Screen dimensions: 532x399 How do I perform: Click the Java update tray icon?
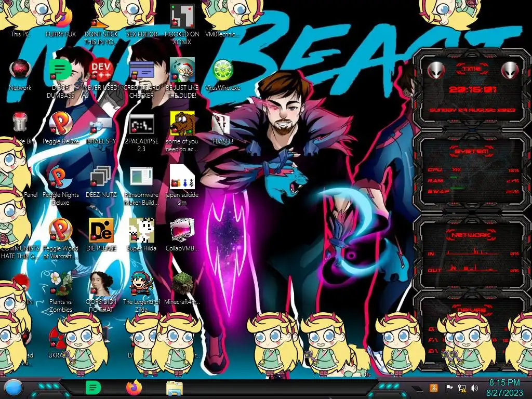(x=434, y=388)
